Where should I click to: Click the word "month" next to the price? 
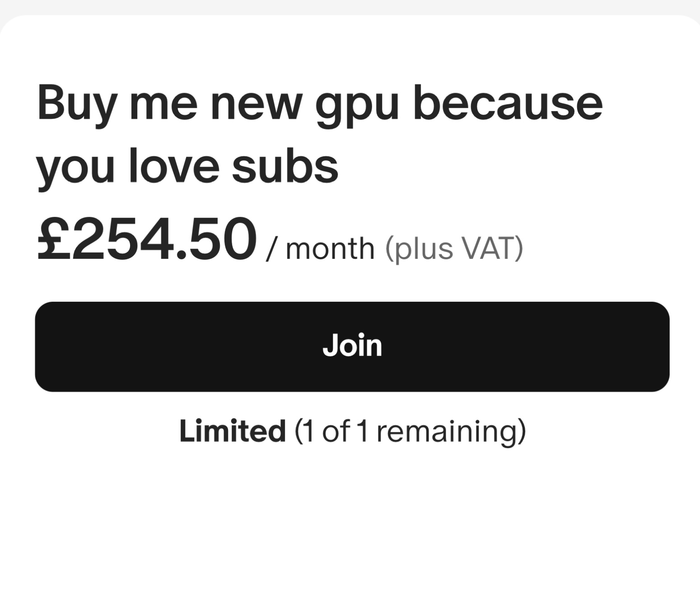click(x=330, y=248)
